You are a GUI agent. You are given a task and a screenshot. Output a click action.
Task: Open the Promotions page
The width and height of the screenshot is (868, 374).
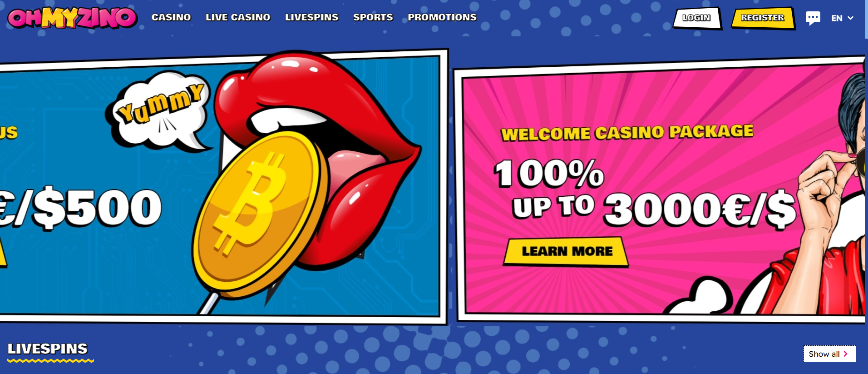tap(442, 17)
